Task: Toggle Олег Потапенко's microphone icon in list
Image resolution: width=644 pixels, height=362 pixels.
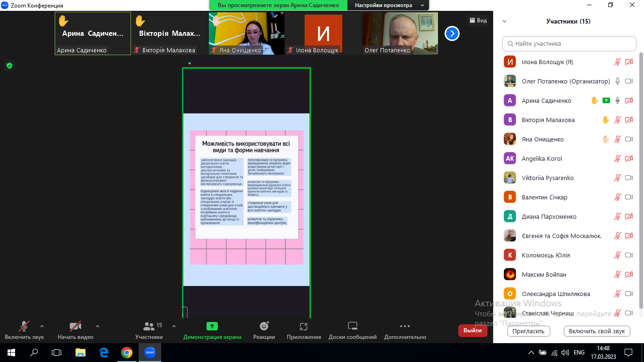Action: tap(618, 81)
